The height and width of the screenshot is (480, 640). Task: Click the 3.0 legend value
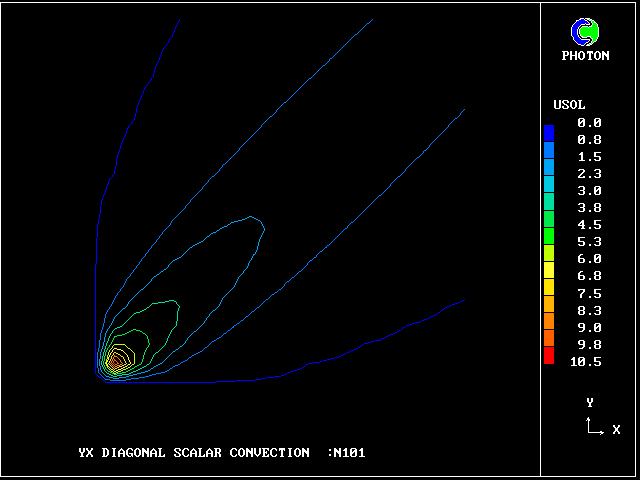pyautogui.click(x=589, y=190)
